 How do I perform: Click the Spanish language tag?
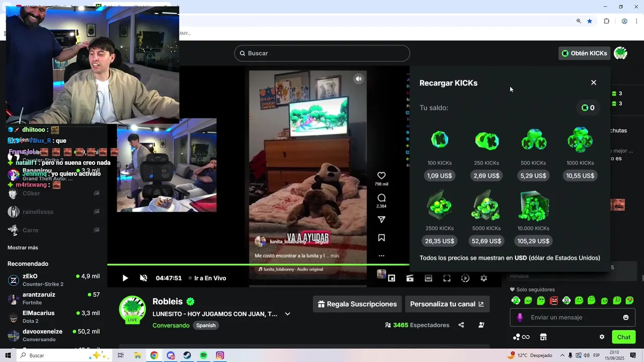point(206,325)
